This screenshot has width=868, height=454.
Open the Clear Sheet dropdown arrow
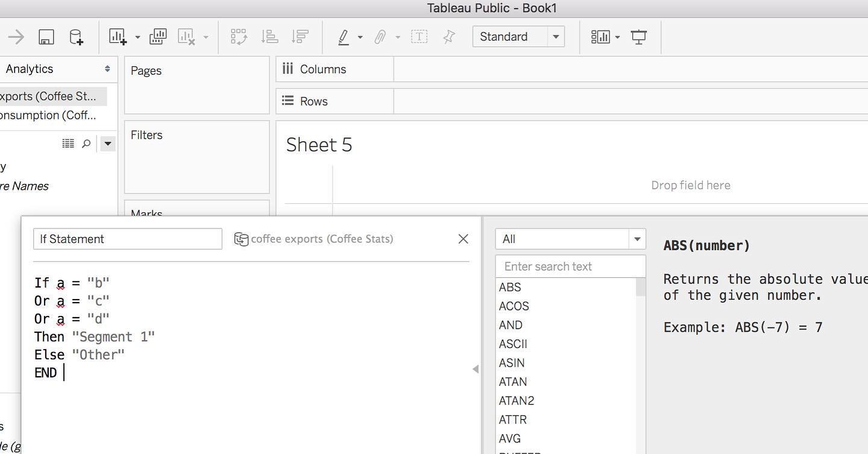pyautogui.click(x=206, y=37)
